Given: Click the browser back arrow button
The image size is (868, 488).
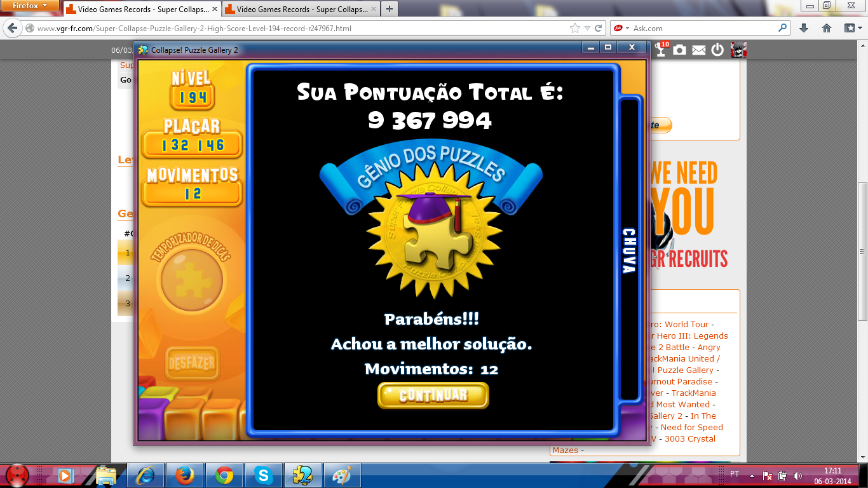Looking at the screenshot, I should [x=13, y=28].
